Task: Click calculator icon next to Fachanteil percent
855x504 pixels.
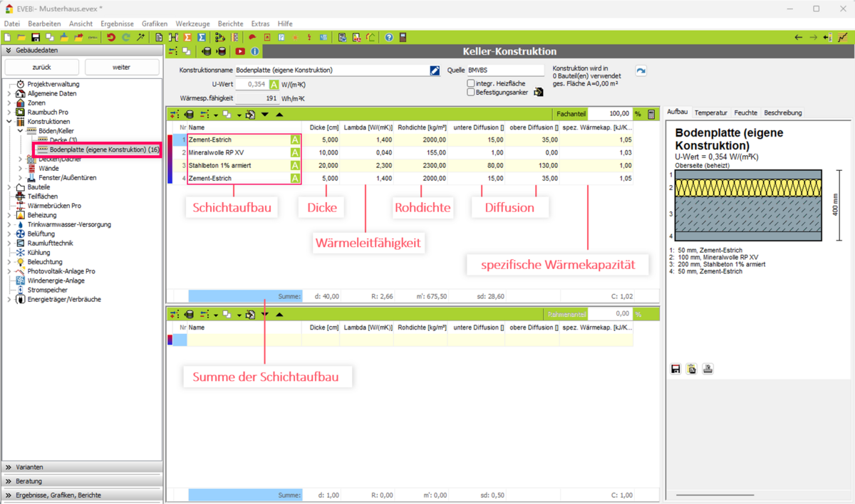Action: 651,114
